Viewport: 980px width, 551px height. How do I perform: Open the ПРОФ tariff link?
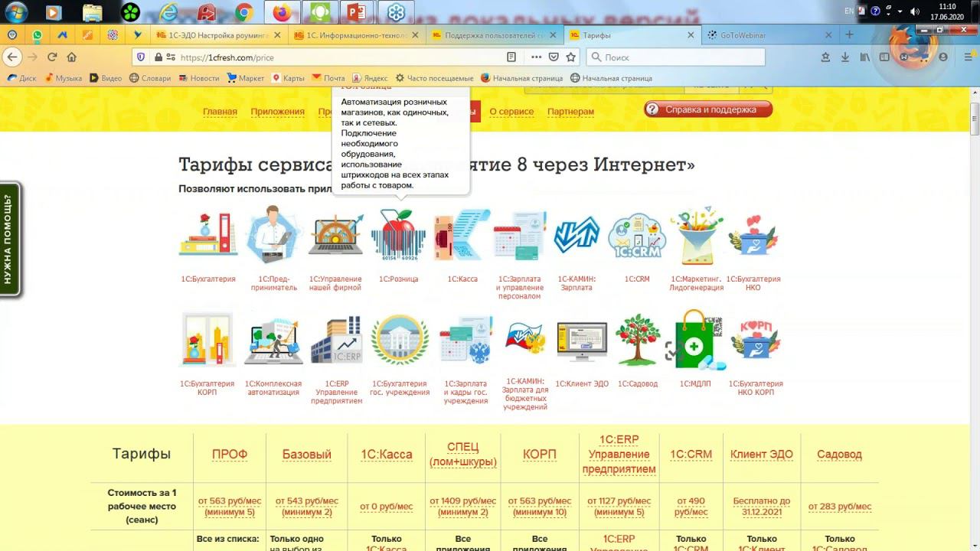pyautogui.click(x=230, y=454)
